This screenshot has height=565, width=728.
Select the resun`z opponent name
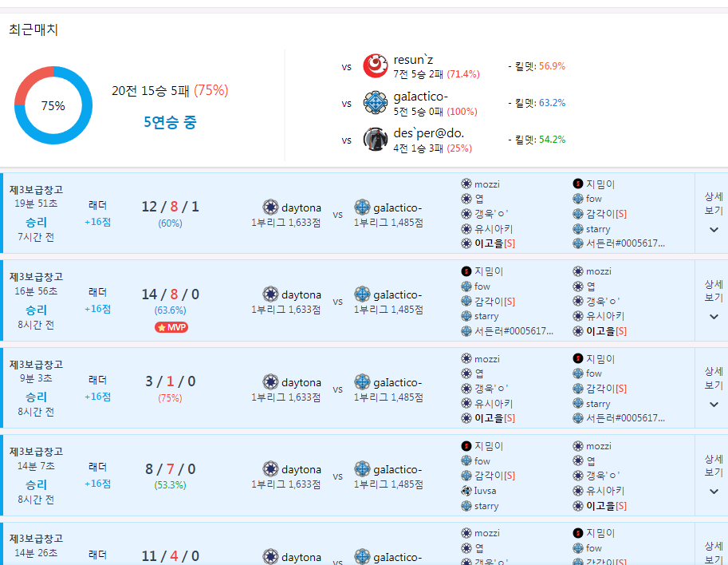pyautogui.click(x=413, y=60)
